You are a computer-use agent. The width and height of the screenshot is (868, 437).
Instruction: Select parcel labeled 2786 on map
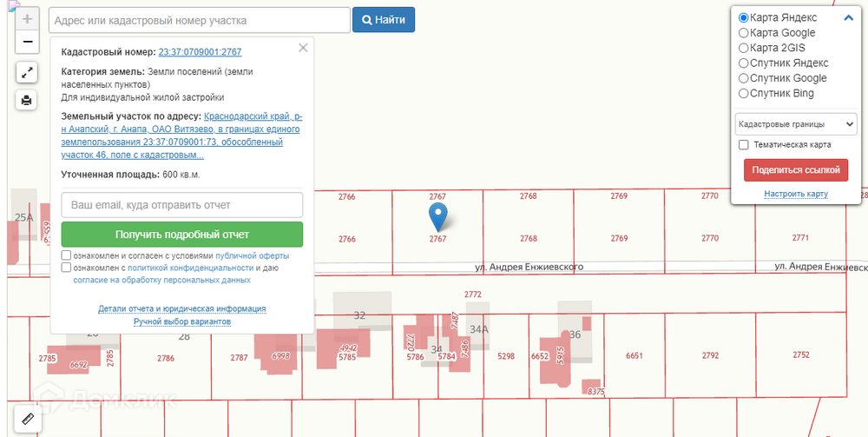[166, 358]
